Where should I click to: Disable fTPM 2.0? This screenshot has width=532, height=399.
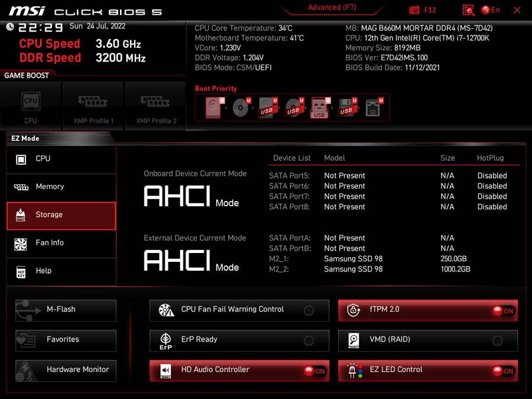(503, 310)
